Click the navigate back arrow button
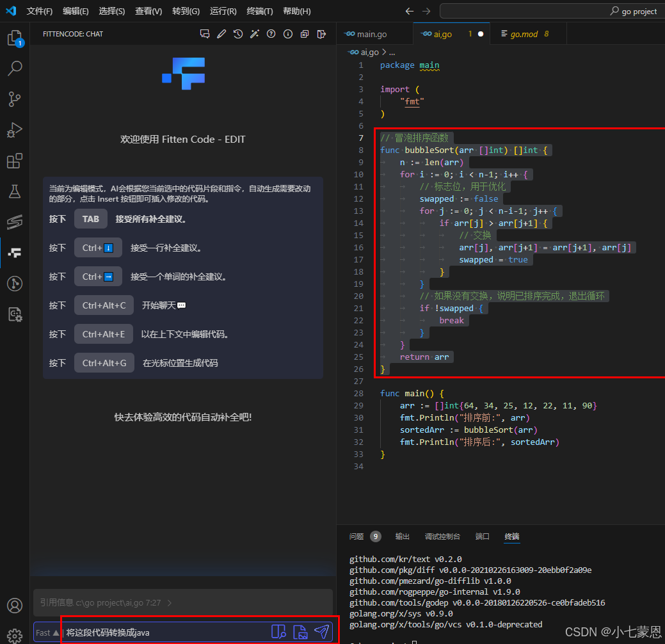Image resolution: width=665 pixels, height=644 pixels. coord(410,12)
